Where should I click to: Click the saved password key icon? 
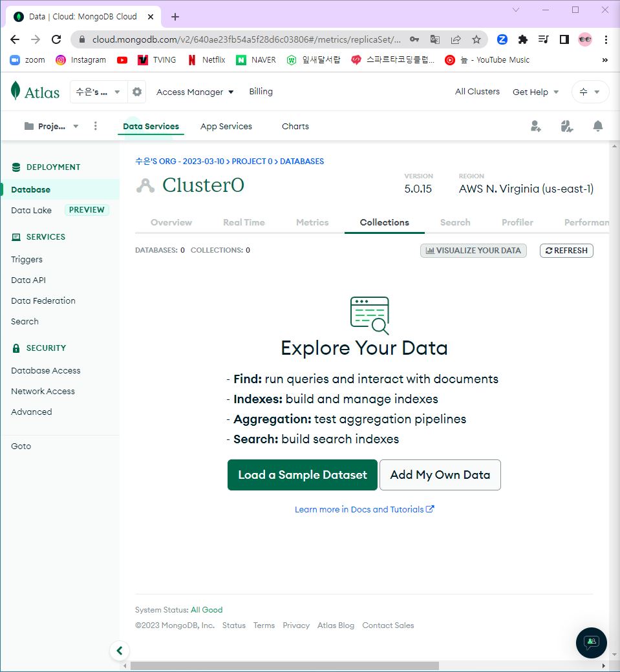pyautogui.click(x=414, y=39)
